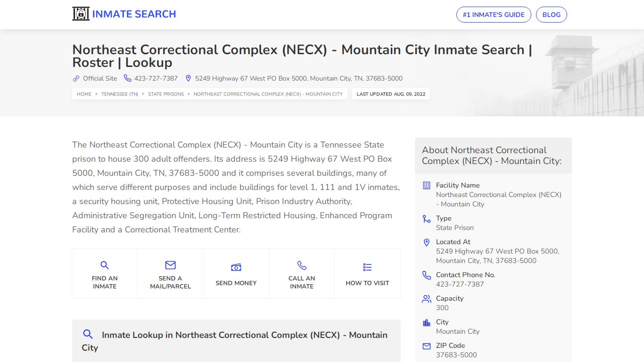This screenshot has height=362, width=644.
Task: Click the Send Money cash icon
Action: (236, 268)
